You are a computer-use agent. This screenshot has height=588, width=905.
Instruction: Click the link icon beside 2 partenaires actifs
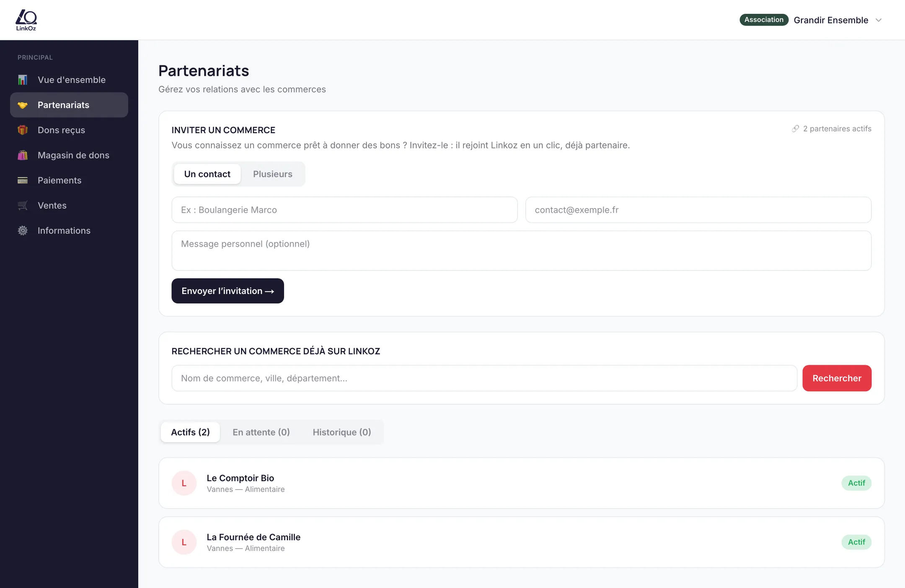point(795,129)
